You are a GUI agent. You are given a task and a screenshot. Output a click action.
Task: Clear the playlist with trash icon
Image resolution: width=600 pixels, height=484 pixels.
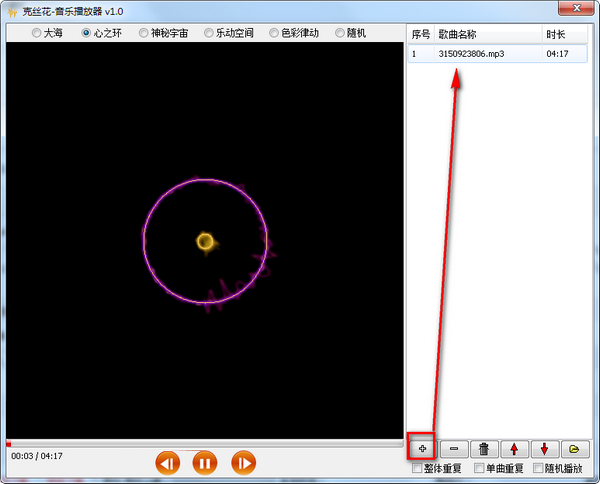point(484,448)
